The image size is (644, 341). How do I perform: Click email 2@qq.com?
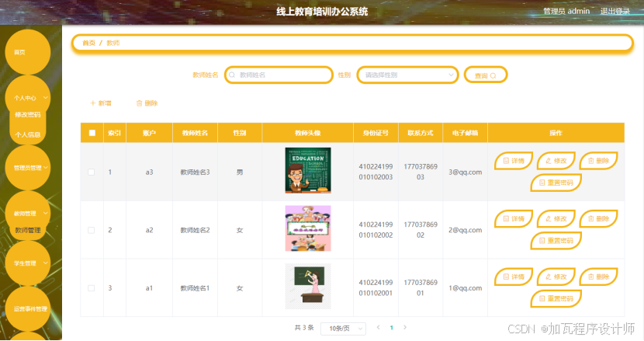(465, 231)
